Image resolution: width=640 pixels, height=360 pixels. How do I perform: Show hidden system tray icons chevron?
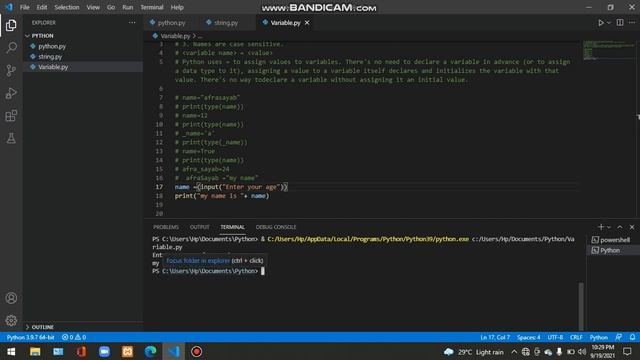point(514,352)
